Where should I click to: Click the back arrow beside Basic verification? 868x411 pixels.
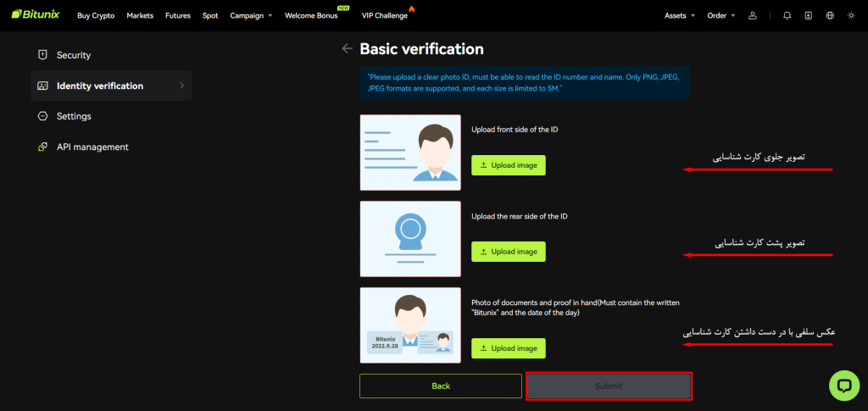[347, 49]
